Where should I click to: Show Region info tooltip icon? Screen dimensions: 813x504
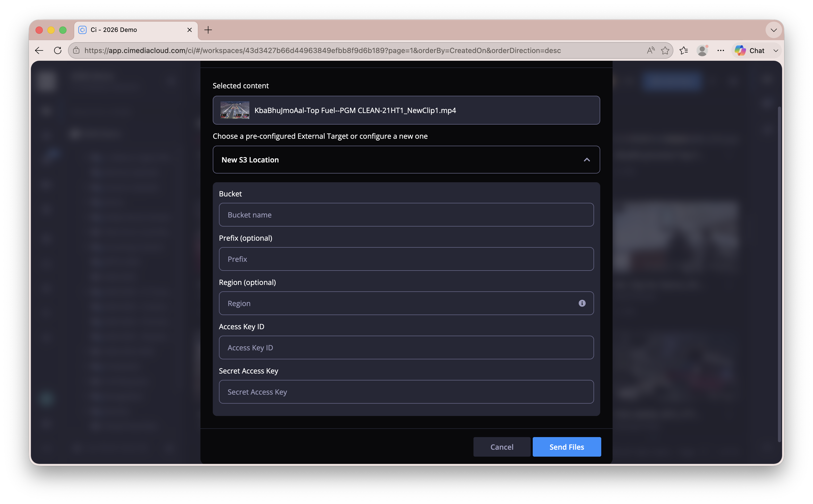(x=582, y=303)
